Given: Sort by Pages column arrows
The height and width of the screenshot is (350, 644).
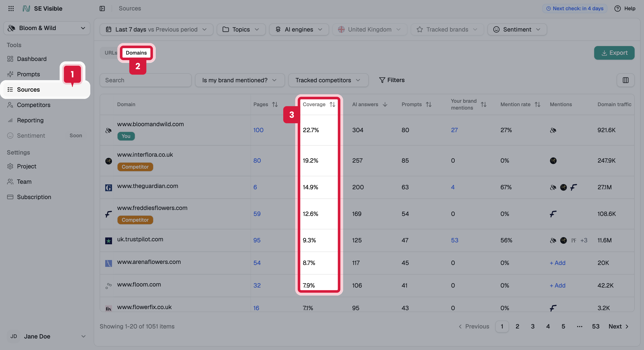Looking at the screenshot, I should pos(275,104).
